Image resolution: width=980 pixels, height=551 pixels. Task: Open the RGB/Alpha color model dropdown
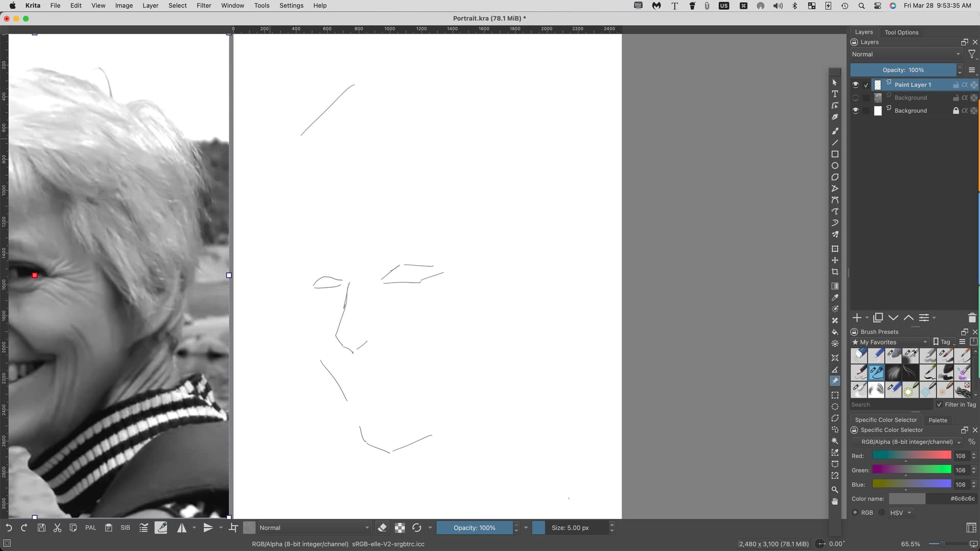[906, 442]
